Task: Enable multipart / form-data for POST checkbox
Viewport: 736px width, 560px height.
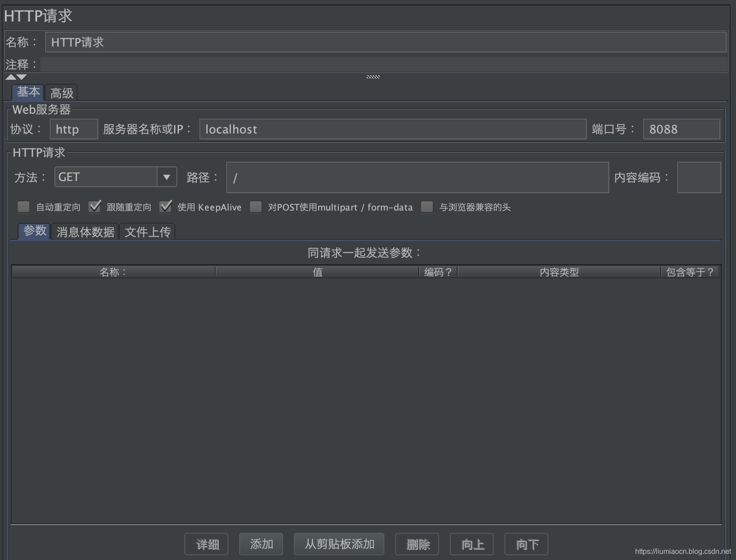Action: 255,207
